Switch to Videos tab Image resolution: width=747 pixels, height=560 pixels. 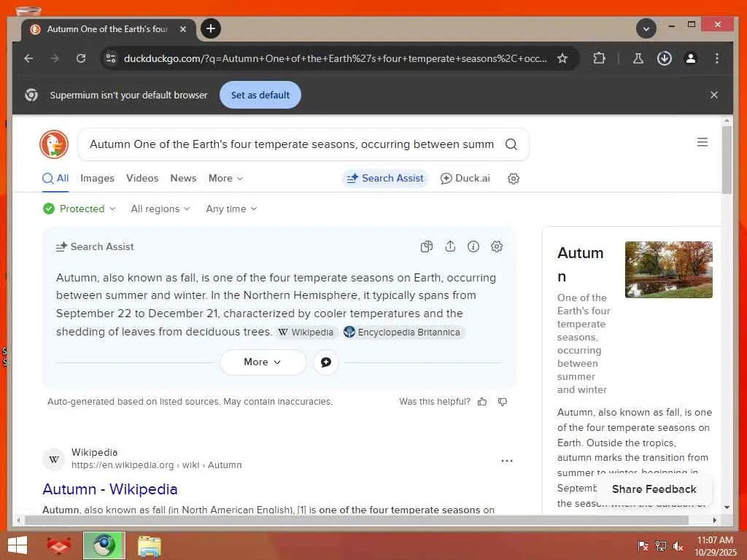142,178
